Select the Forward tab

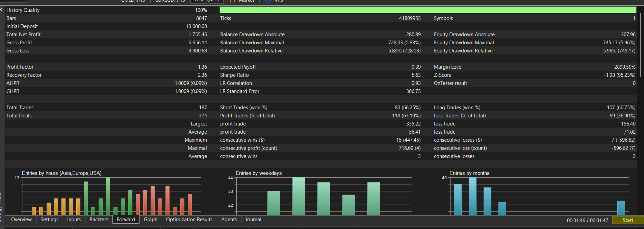pyautogui.click(x=126, y=220)
